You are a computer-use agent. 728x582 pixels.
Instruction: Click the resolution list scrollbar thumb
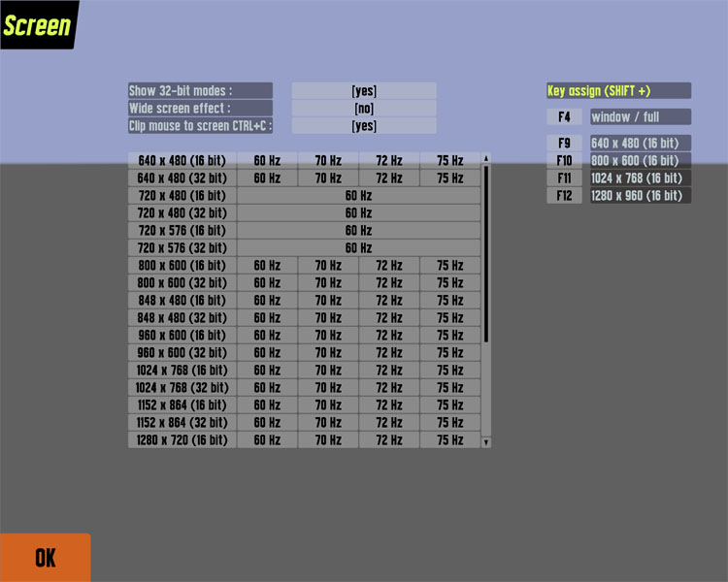point(486,254)
